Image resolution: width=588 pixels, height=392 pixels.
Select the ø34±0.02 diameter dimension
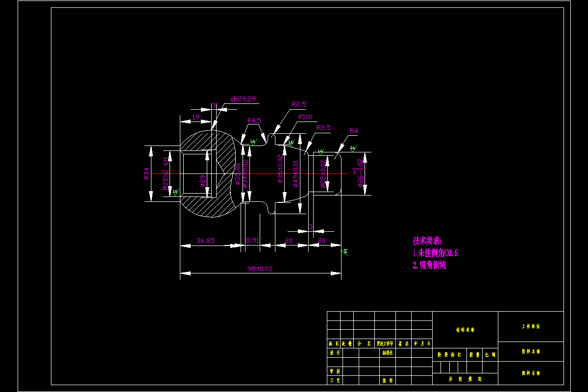(245, 173)
